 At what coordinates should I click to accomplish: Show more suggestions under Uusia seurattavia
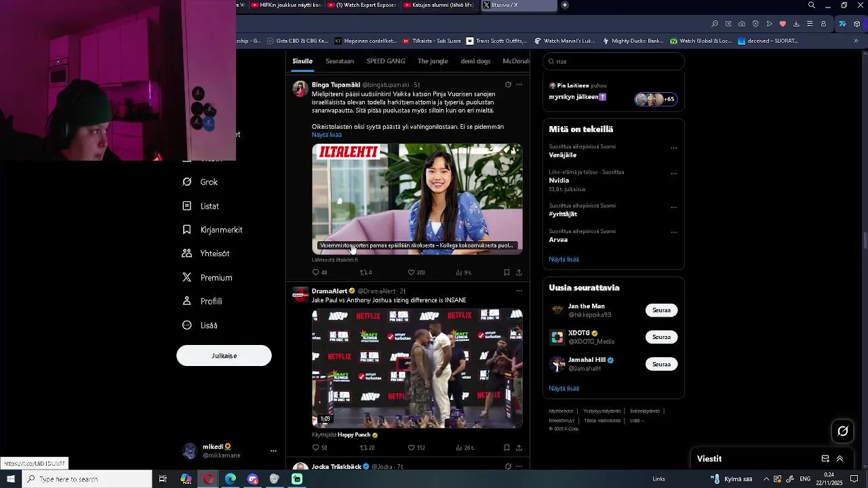coord(564,388)
